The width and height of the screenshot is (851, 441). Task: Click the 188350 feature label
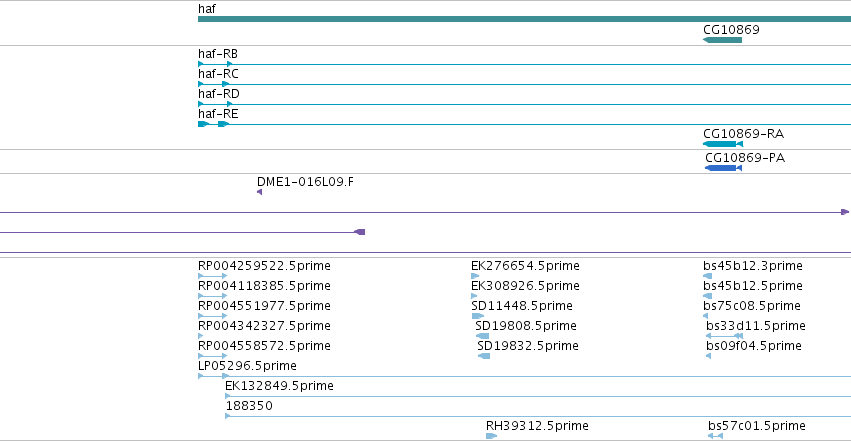pos(249,406)
